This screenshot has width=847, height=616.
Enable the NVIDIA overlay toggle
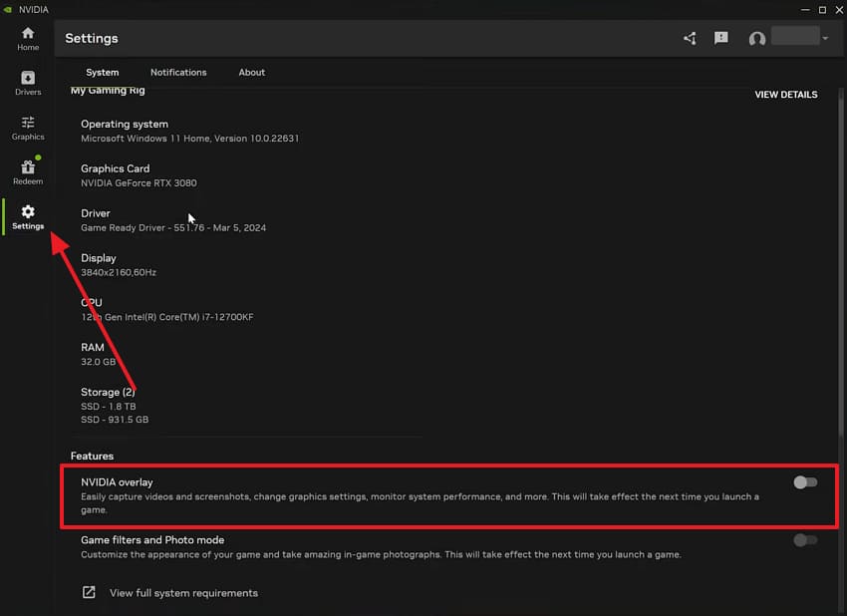point(805,482)
